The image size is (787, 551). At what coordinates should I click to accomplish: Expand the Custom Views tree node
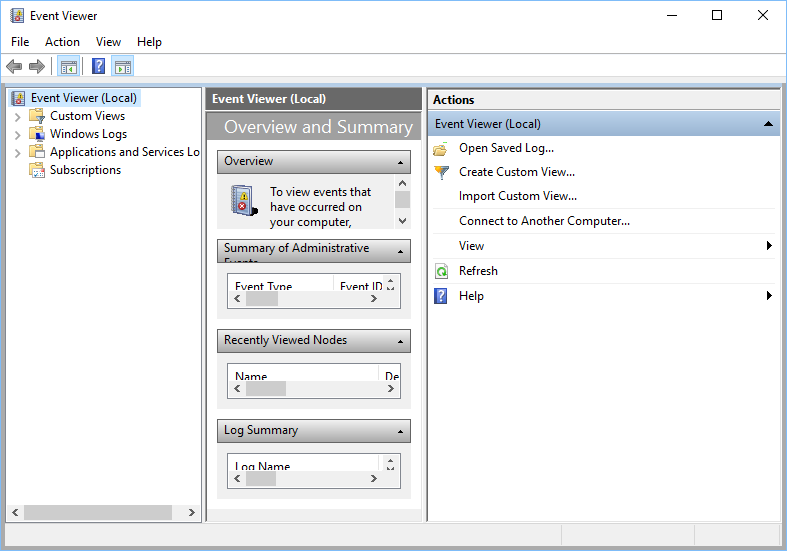(18, 117)
